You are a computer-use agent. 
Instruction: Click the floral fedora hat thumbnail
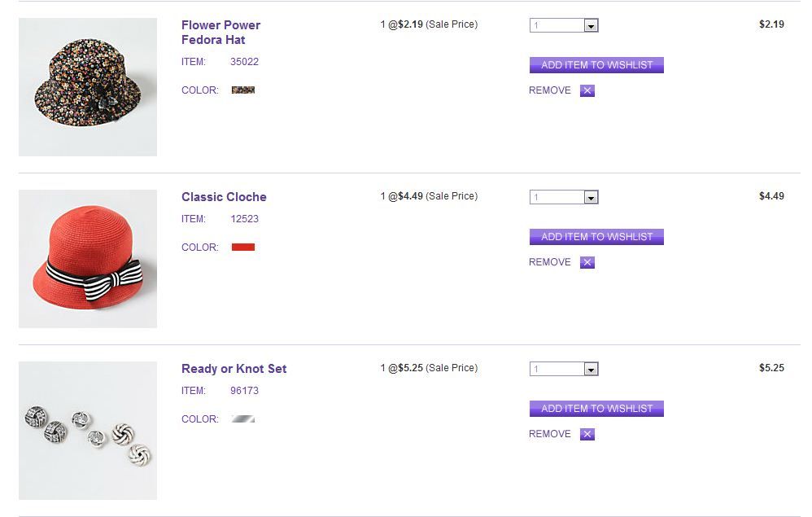pos(88,87)
